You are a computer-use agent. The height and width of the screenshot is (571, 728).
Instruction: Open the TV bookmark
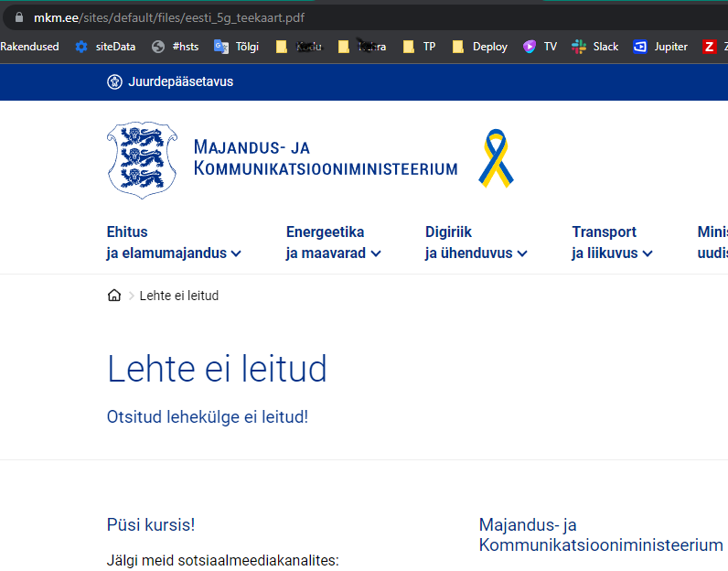point(540,47)
